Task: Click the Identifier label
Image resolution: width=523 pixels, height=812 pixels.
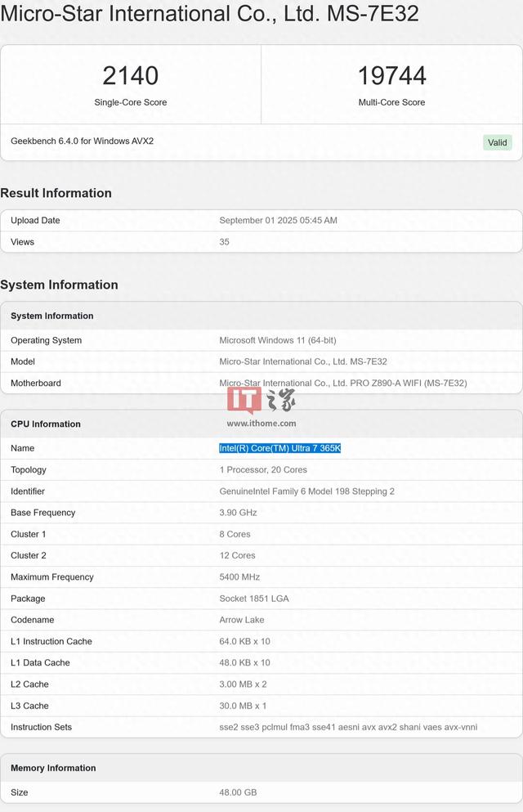Action: [28, 491]
